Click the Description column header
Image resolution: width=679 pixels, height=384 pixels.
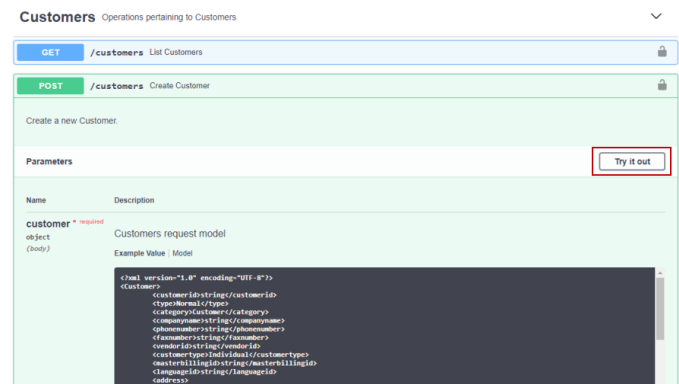tap(134, 200)
